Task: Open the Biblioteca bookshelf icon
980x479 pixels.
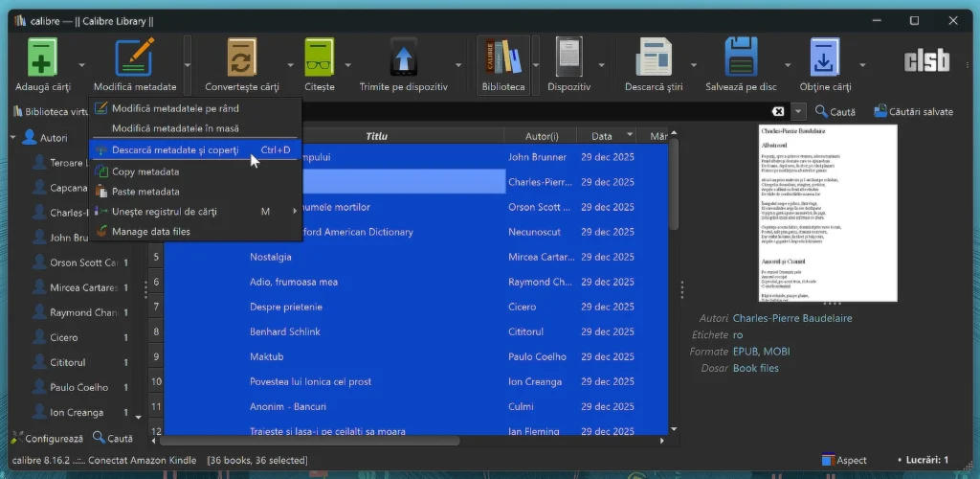Action: [502, 57]
